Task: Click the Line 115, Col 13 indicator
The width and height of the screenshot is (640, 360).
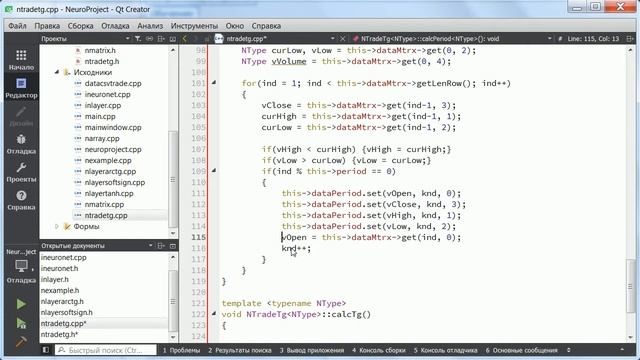Action: tap(593, 39)
